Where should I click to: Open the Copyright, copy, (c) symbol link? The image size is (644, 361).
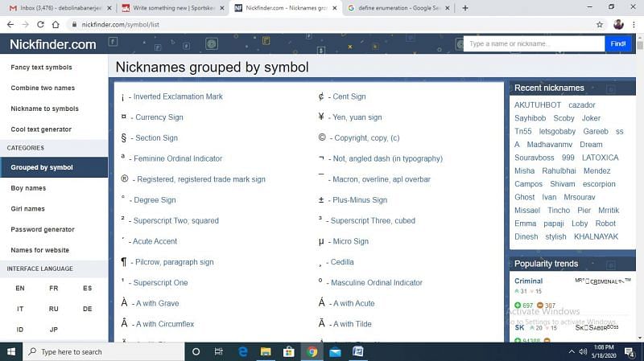pyautogui.click(x=366, y=138)
